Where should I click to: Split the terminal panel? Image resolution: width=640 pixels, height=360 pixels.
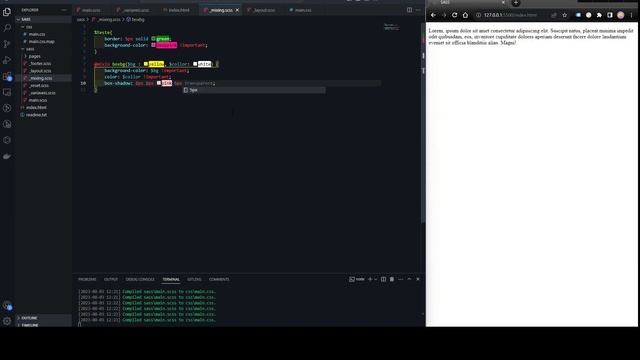pos(383,279)
